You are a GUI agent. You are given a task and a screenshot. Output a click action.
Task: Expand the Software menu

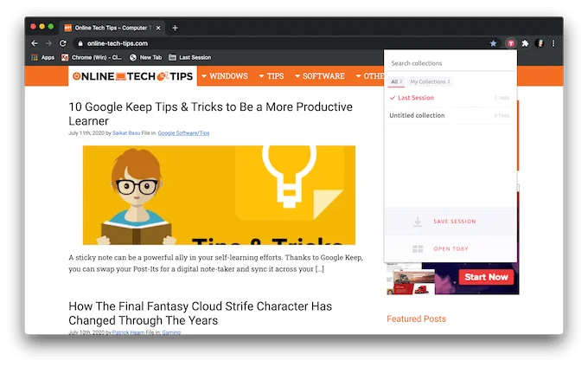point(320,76)
